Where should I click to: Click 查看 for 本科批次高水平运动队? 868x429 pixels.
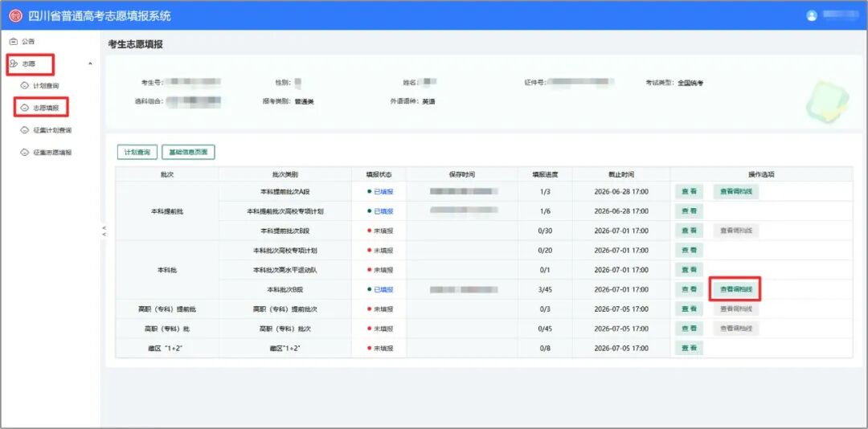(x=689, y=270)
